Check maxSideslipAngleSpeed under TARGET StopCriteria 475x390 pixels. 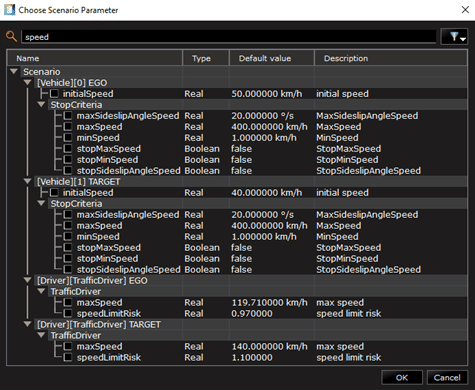coord(68,214)
